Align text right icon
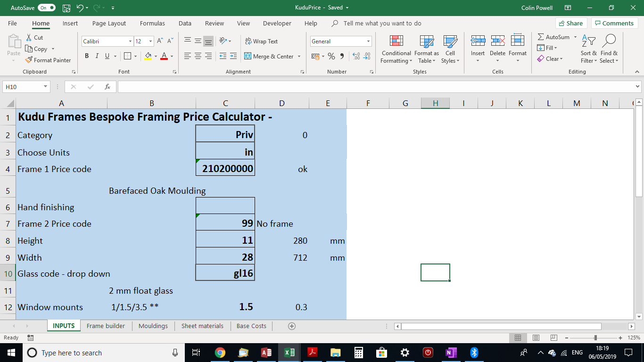 [x=208, y=56]
